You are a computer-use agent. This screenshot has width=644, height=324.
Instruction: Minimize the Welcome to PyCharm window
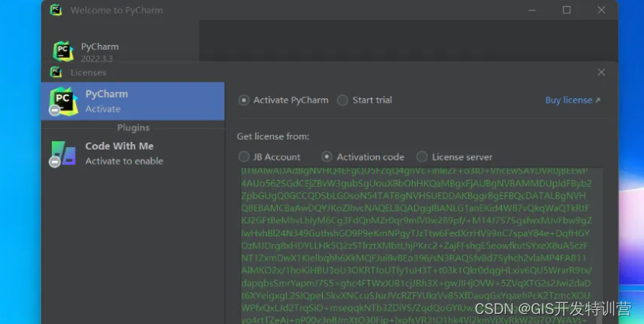point(532,10)
